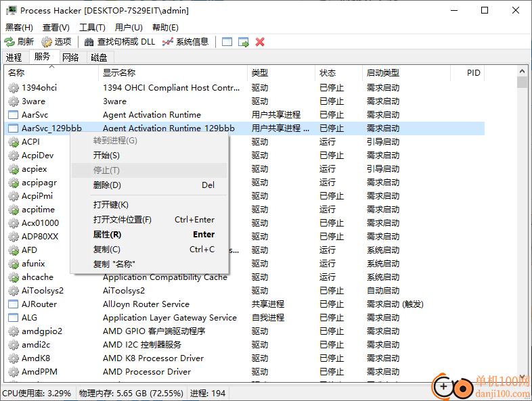This screenshot has height=401, width=532.
Task: Open the Hacker (黑客) menu
Action: click(x=19, y=28)
